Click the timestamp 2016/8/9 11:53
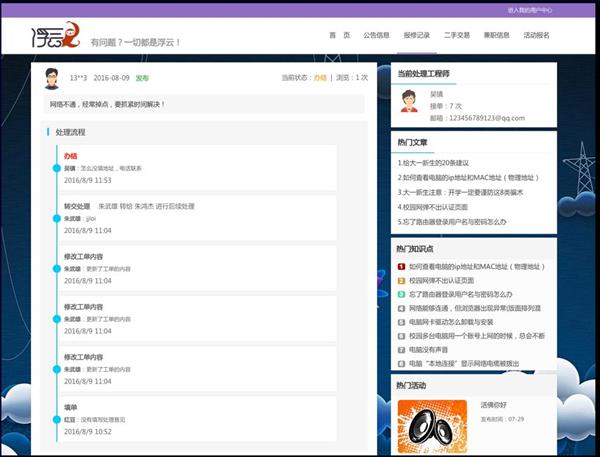Screen dimensions: 600x457 tap(88, 180)
